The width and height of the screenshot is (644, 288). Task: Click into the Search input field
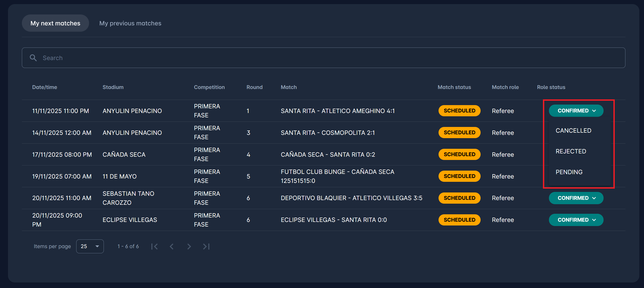[x=328, y=58]
